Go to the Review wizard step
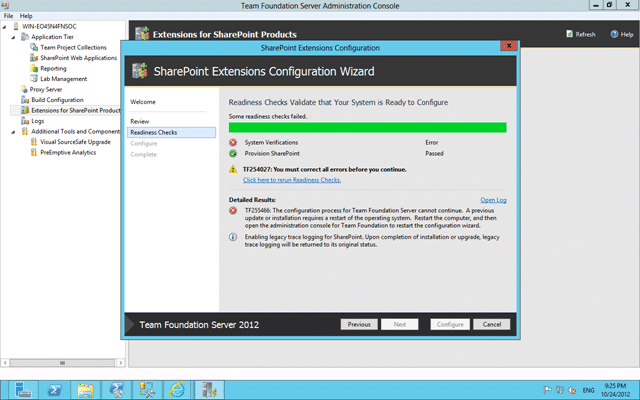This screenshot has height=400, width=640. tap(140, 121)
